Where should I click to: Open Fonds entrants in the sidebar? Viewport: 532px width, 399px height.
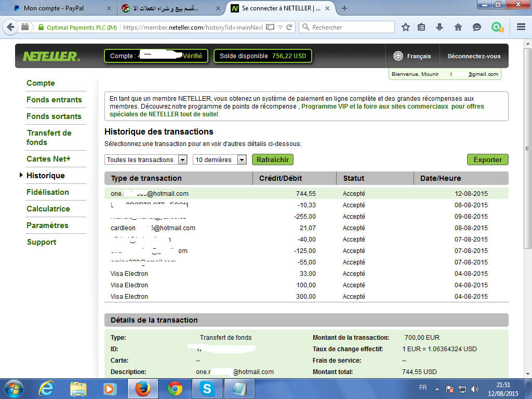click(54, 100)
